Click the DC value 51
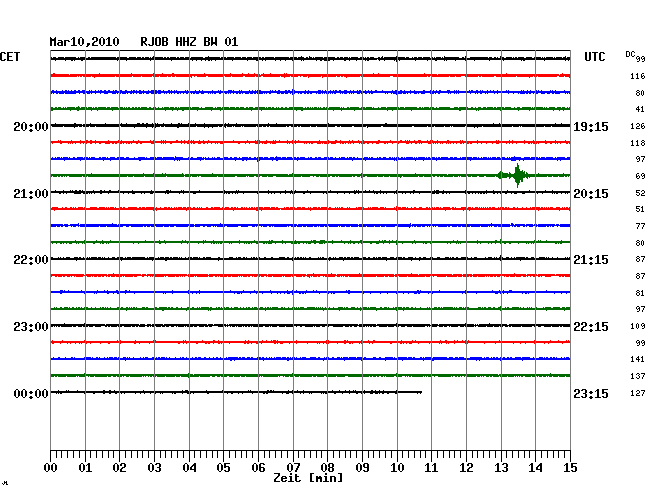 (x=640, y=209)
